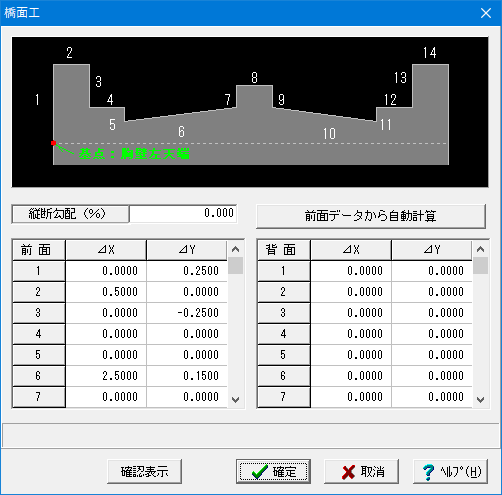The height and width of the screenshot is (495, 502).
Task: Edit the 縦断勾配 (%) value field
Action: pos(183,213)
